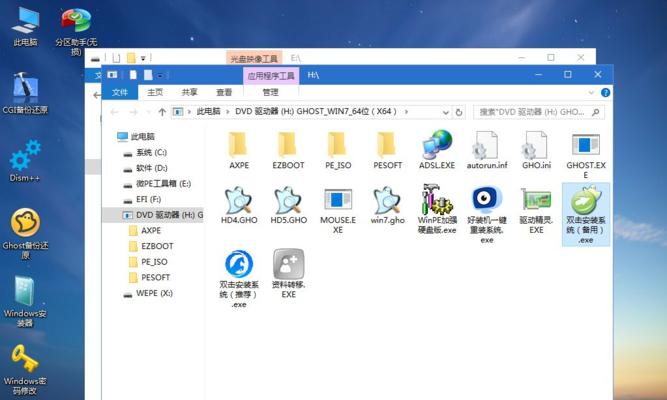Select the PE_ISO folder in the file pane
The width and height of the screenshot is (667, 400).
coord(338,151)
